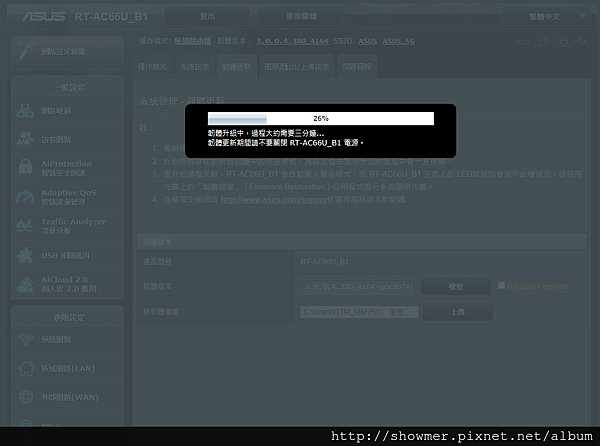
Task: Click the firmware version 3.0.0.4.380_4164 link
Action: pos(292,41)
